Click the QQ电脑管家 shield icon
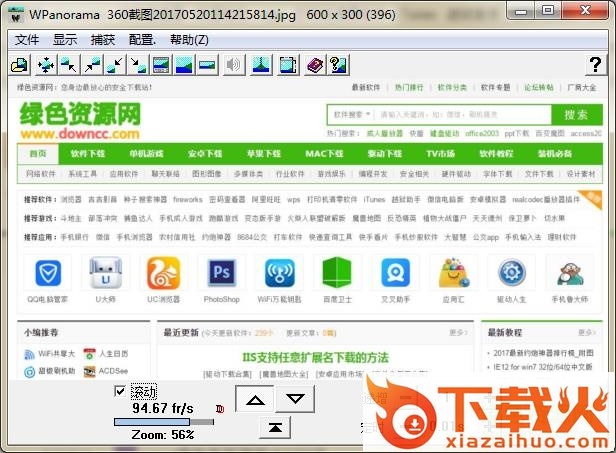 point(48,273)
